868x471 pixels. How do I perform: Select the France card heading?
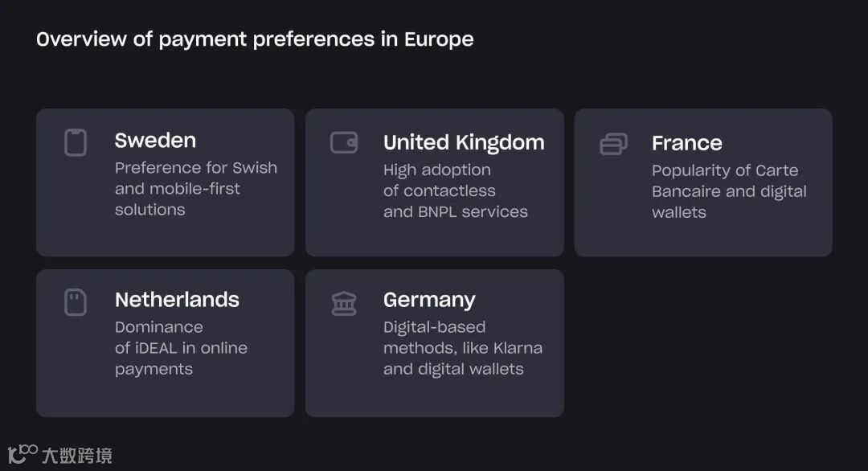click(x=686, y=143)
